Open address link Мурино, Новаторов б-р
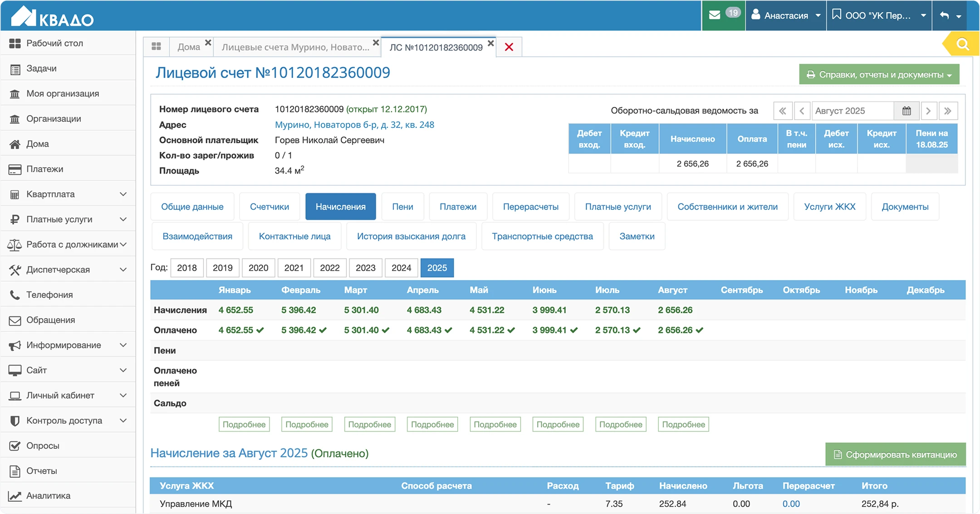The height and width of the screenshot is (514, 980). click(x=354, y=125)
